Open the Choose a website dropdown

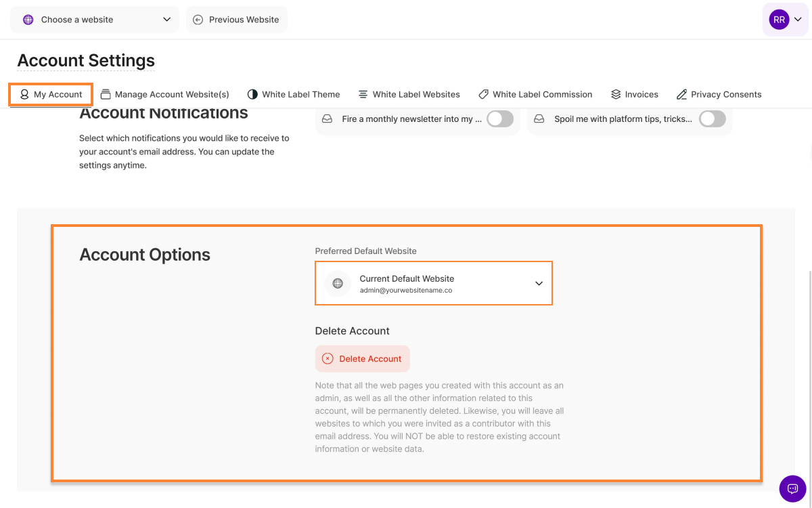pyautogui.click(x=95, y=20)
